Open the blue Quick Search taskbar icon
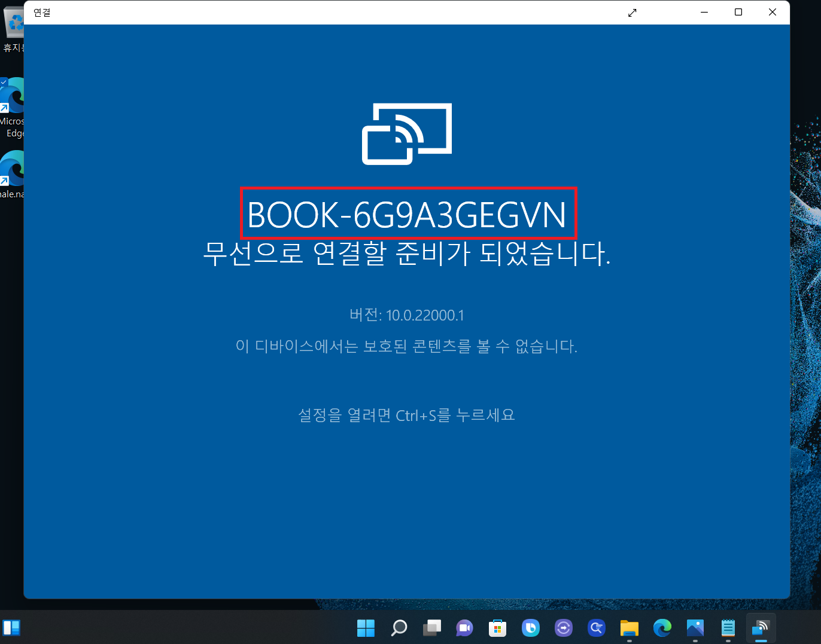 pos(596,628)
